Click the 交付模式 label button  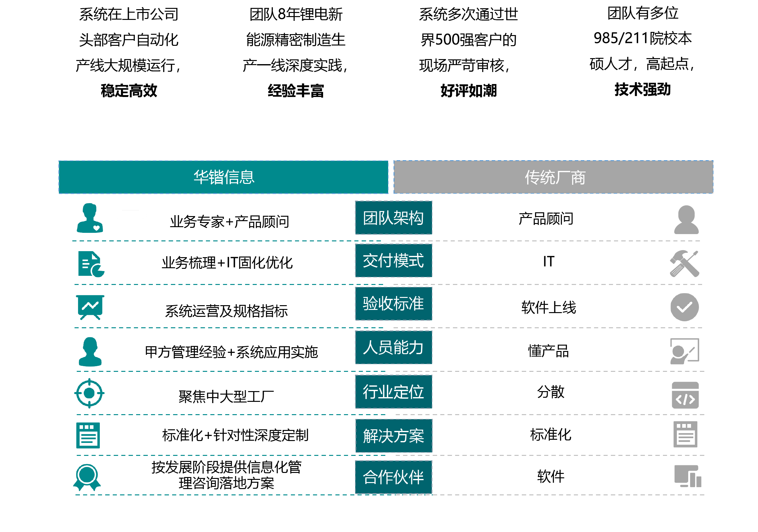(x=393, y=261)
